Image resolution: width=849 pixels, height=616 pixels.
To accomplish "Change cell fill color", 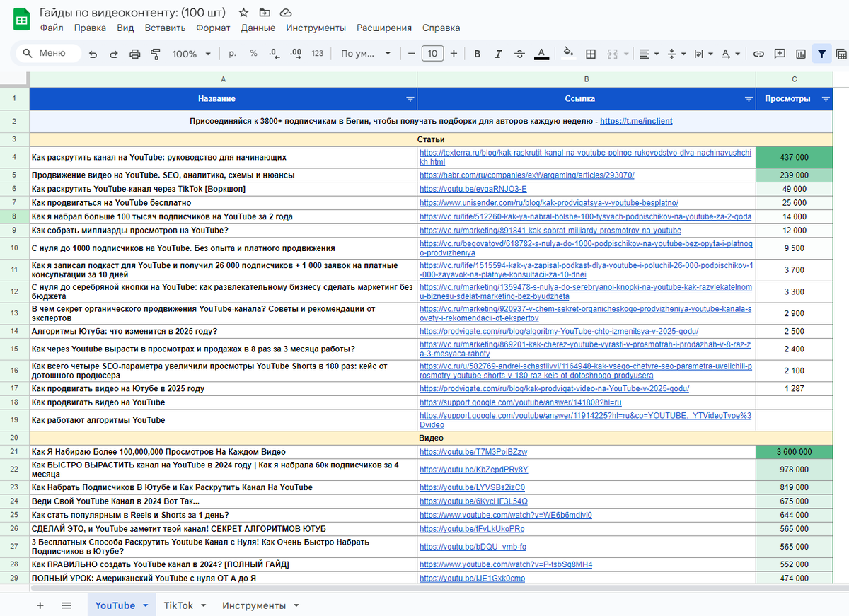I will click(567, 54).
